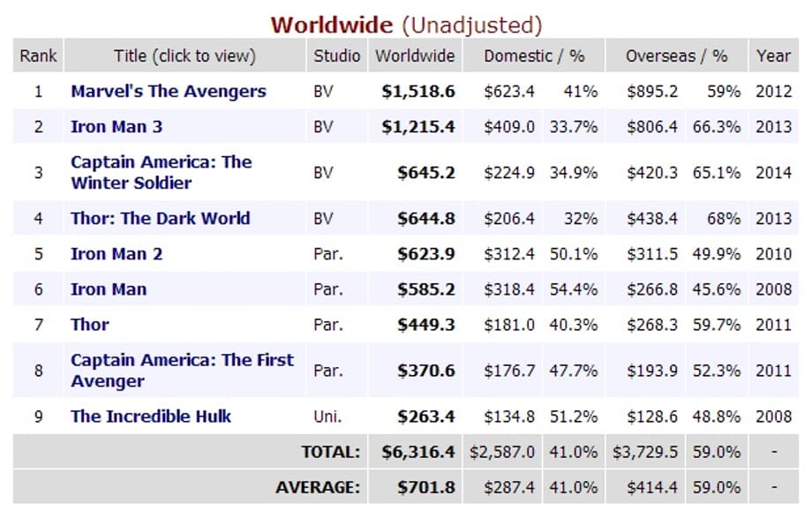This screenshot has height=518, width=812.
Task: Open the Thor link in row 7
Action: pyautogui.click(x=90, y=325)
